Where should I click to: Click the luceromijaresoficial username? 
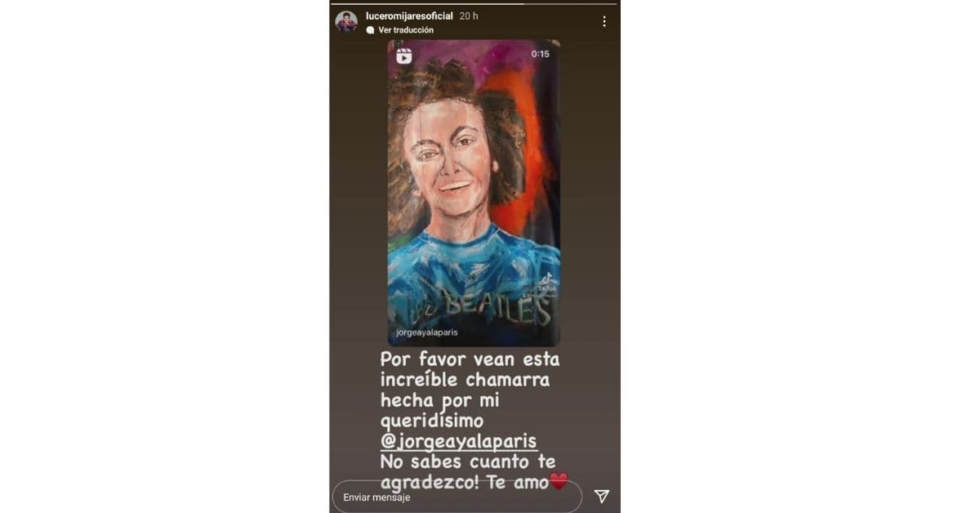409,16
